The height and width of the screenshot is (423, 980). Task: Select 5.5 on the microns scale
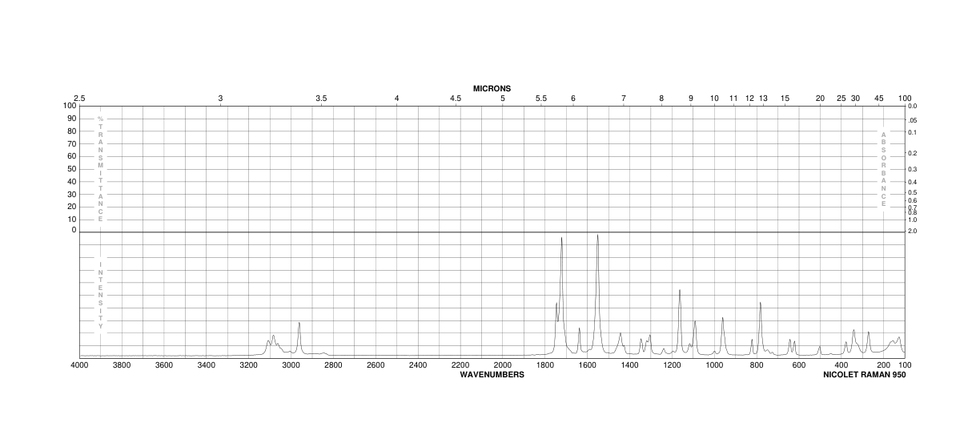point(541,99)
